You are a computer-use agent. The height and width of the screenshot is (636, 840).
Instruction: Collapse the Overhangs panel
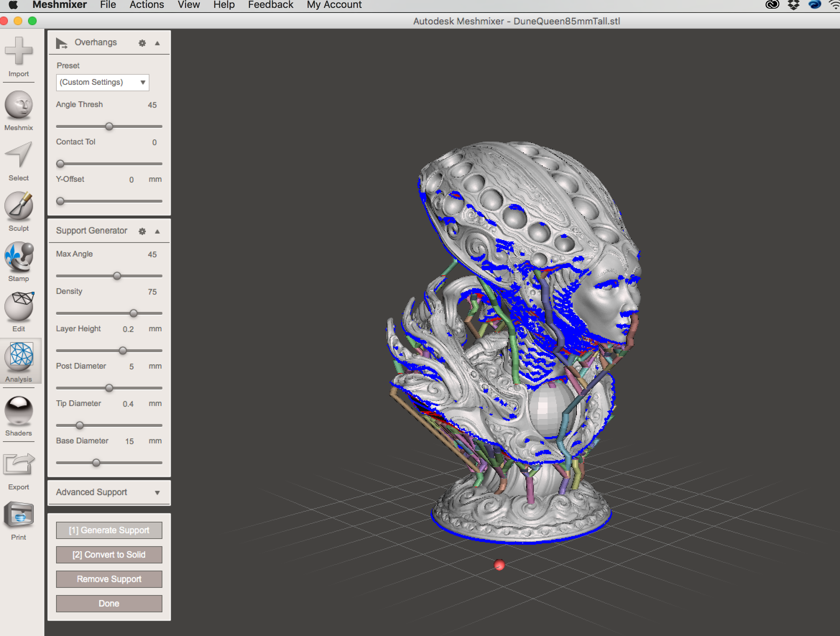click(157, 43)
